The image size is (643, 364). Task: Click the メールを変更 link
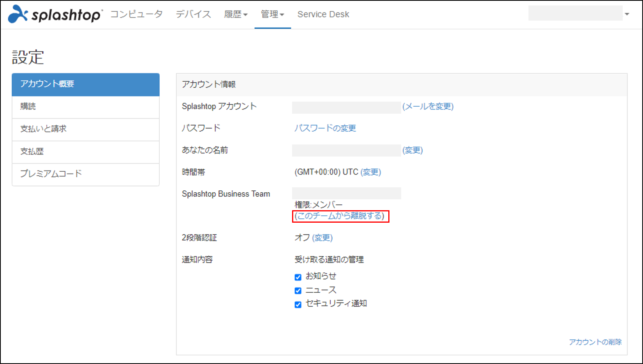point(428,106)
